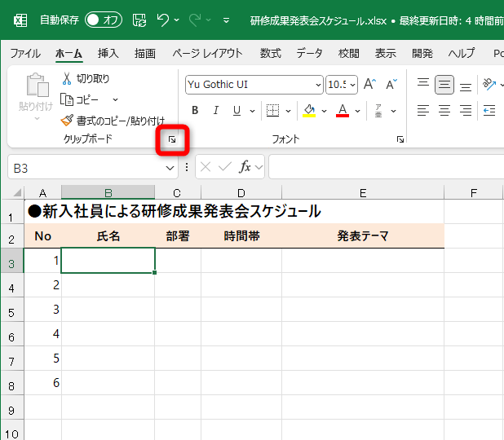Click the decrease indent icon
This screenshot has width=504, height=440.
[x=489, y=111]
